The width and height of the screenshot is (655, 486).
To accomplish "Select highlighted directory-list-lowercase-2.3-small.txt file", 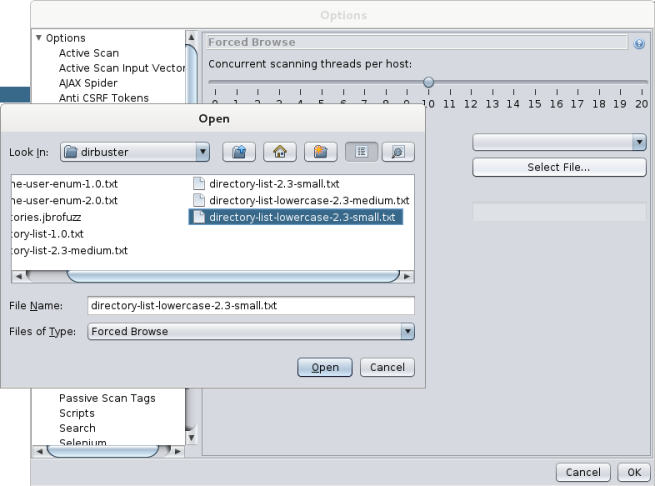I will coord(301,217).
